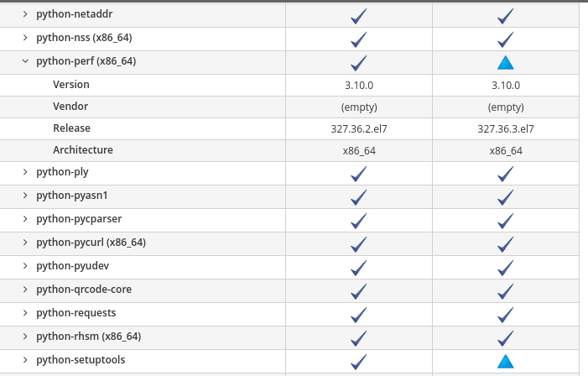Select the python-rhsm (x86_64) package name
Viewport: 588px width, 376px height.
89,337
